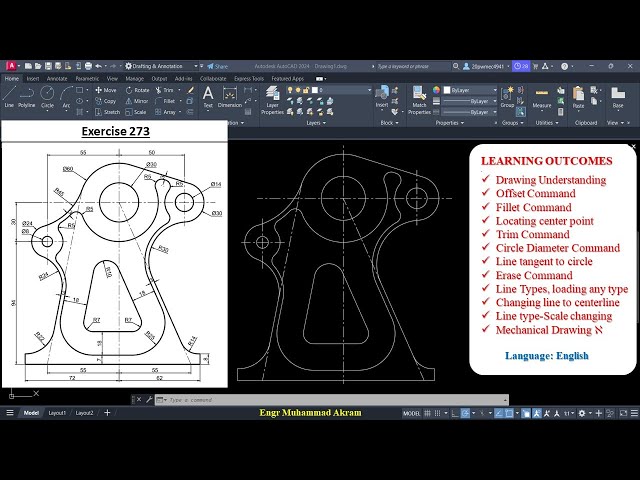Screen dimensions: 640x480
Task: Expand the Utilities panel
Action: tap(547, 122)
